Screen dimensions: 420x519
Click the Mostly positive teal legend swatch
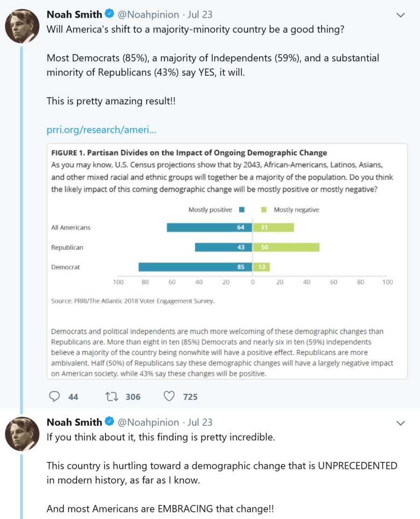242,210
